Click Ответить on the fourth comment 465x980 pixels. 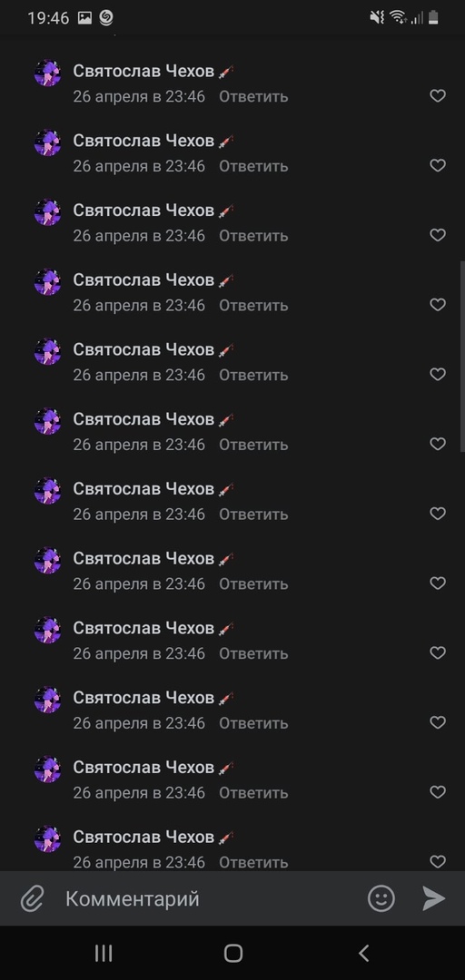coord(253,305)
